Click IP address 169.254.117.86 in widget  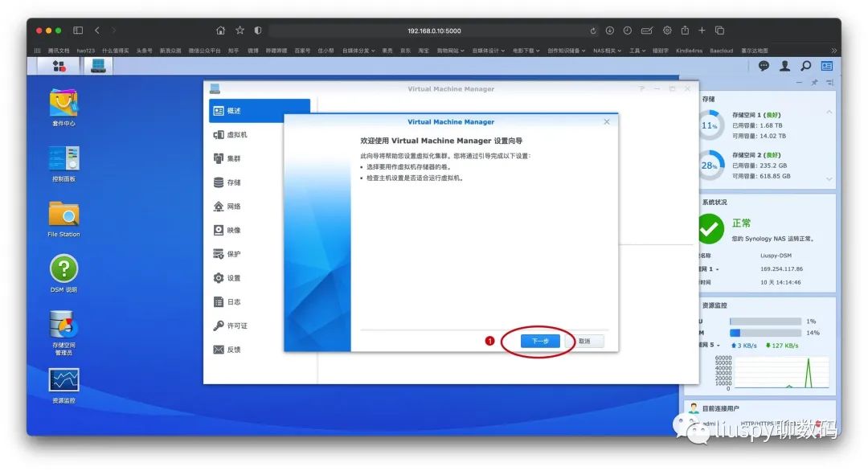coord(781,269)
